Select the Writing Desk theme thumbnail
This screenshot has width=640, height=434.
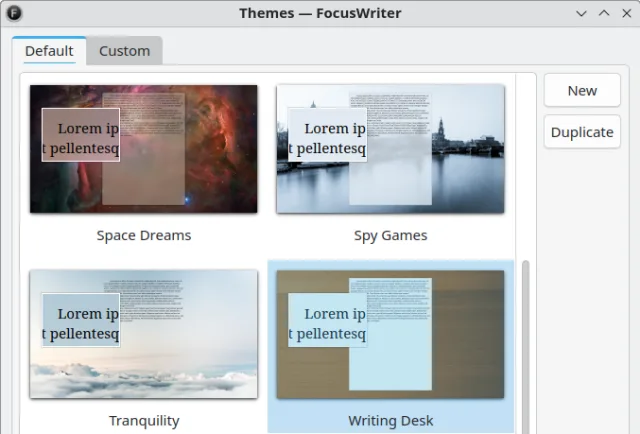pyautogui.click(x=390, y=334)
